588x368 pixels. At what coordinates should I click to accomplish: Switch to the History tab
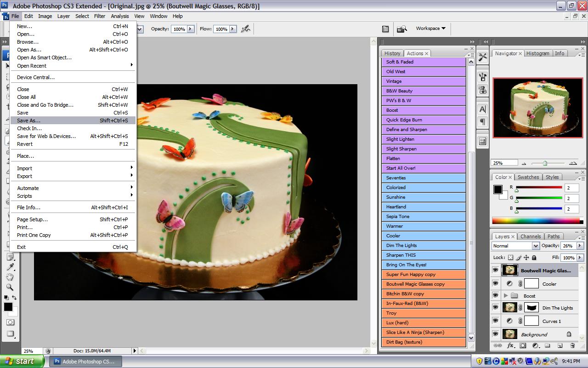tap(392, 53)
